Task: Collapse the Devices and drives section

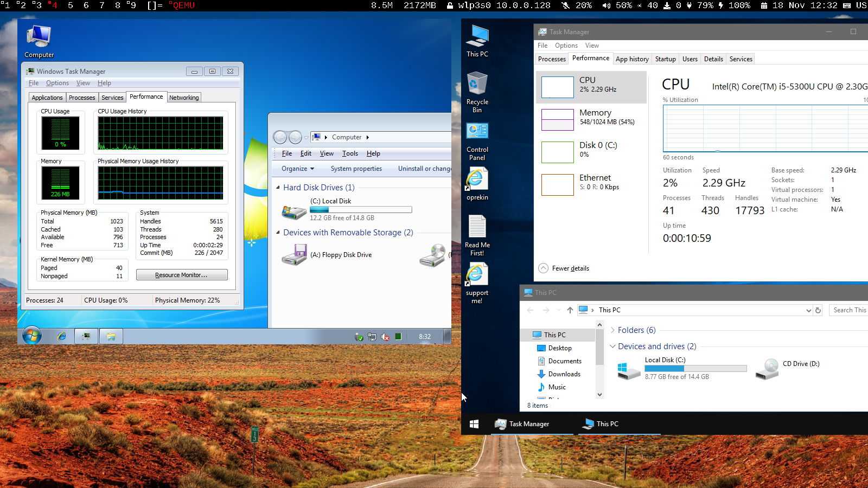Action: click(x=613, y=346)
